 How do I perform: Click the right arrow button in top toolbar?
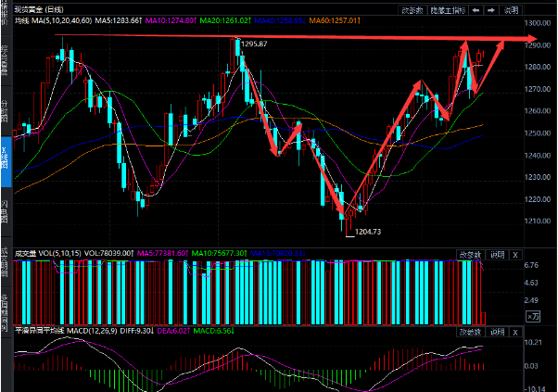pos(490,8)
